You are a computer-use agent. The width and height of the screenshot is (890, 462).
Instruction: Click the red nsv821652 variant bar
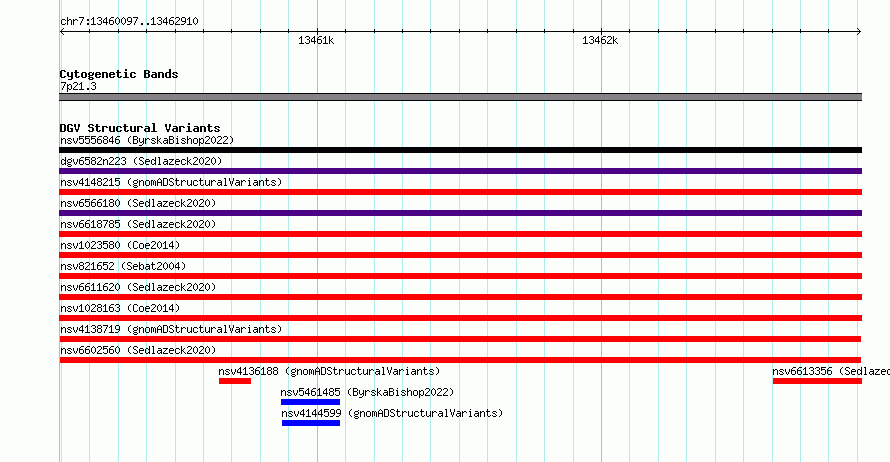460,276
